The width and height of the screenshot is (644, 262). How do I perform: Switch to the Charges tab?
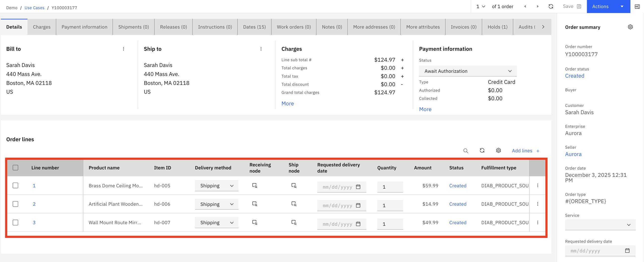[42, 27]
